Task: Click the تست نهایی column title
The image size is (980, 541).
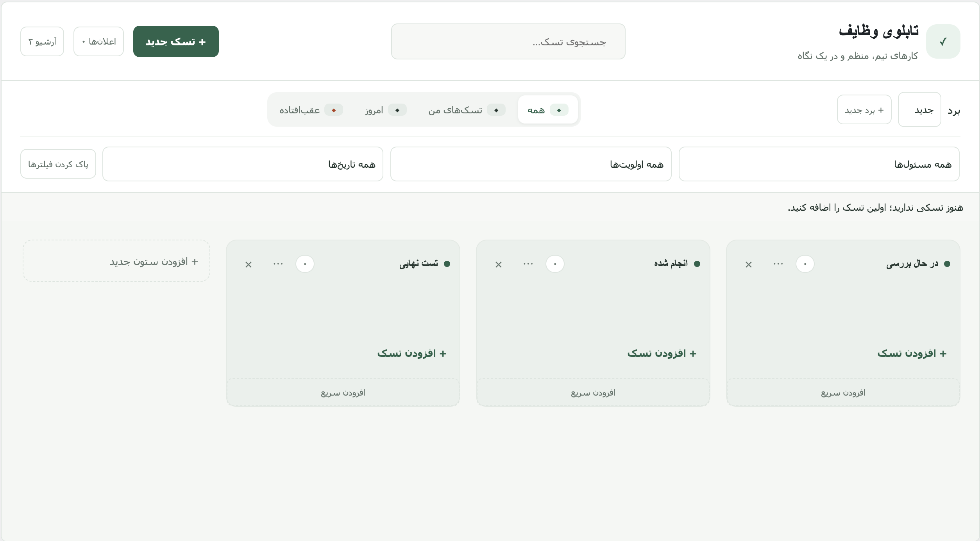Action: [x=418, y=264]
